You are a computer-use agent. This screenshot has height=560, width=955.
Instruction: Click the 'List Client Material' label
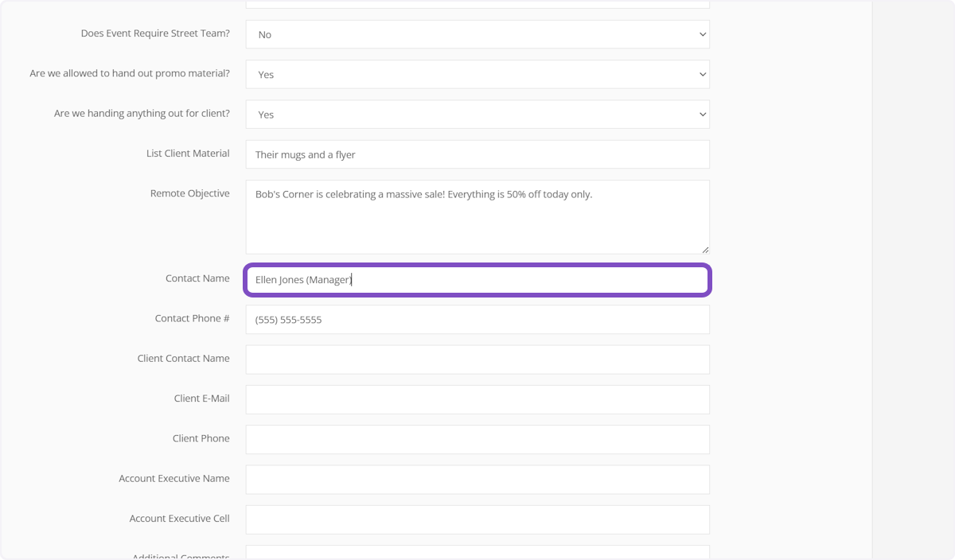coord(188,154)
